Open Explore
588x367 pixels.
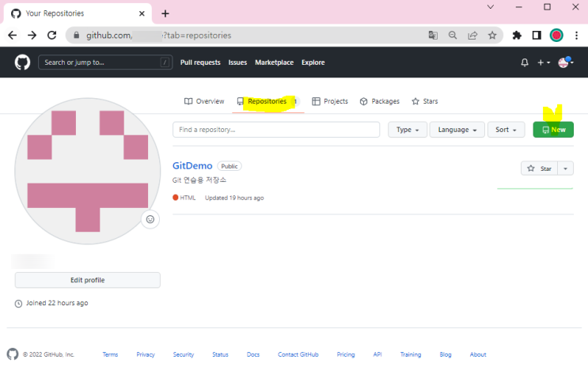pos(313,62)
